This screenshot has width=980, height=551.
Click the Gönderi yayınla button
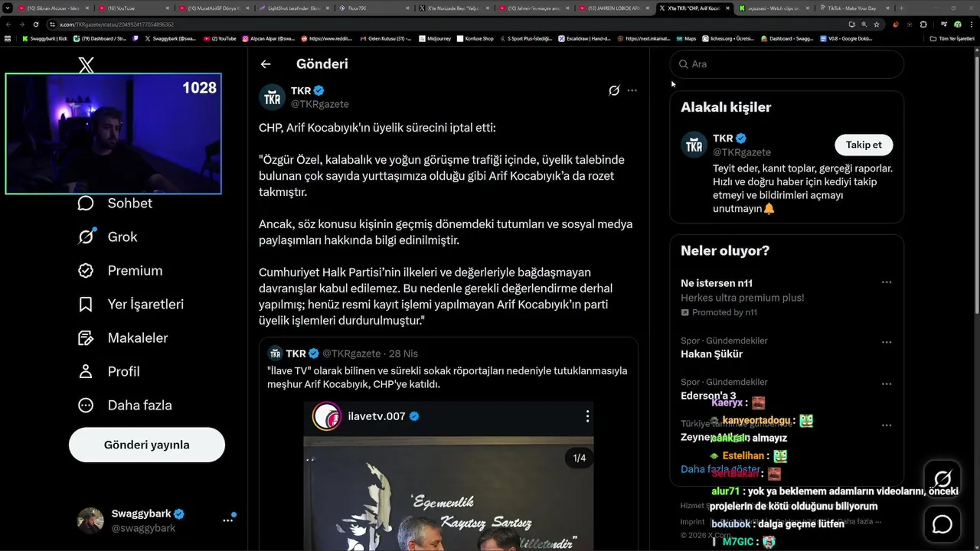(x=147, y=445)
